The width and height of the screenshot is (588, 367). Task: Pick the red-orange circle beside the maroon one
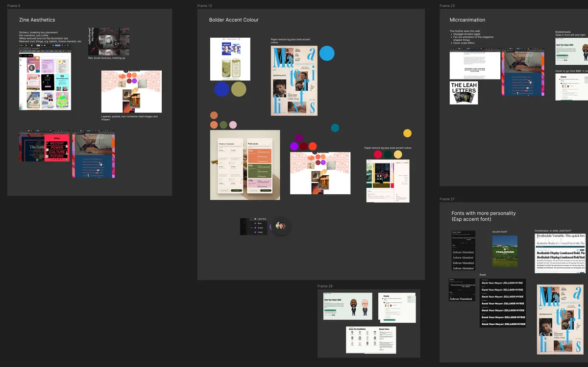313,146
